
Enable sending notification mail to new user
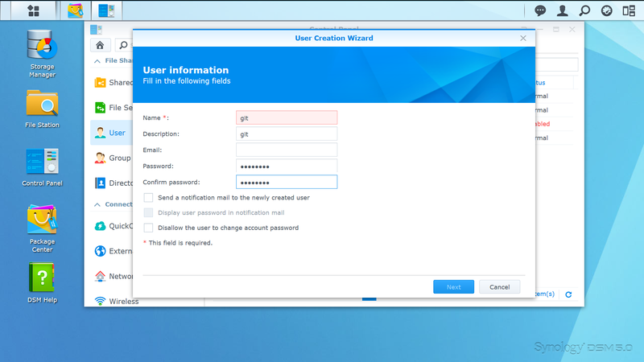tap(148, 198)
